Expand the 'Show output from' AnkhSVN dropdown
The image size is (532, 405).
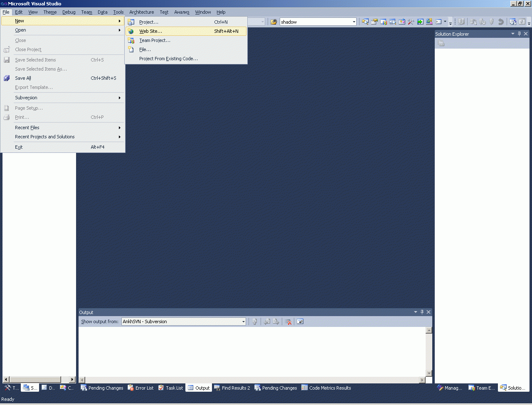pos(244,322)
